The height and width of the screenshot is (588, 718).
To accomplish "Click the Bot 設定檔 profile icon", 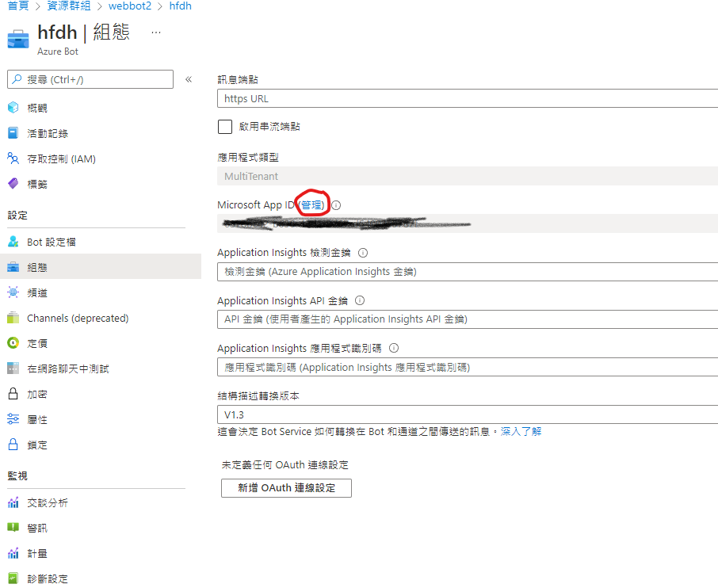I will 13,242.
